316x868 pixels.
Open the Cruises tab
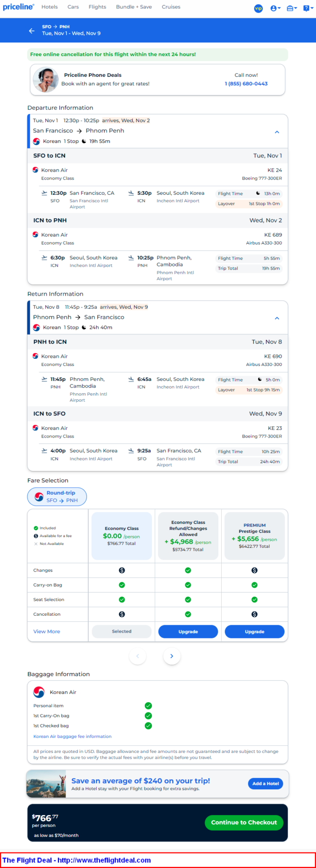(171, 7)
